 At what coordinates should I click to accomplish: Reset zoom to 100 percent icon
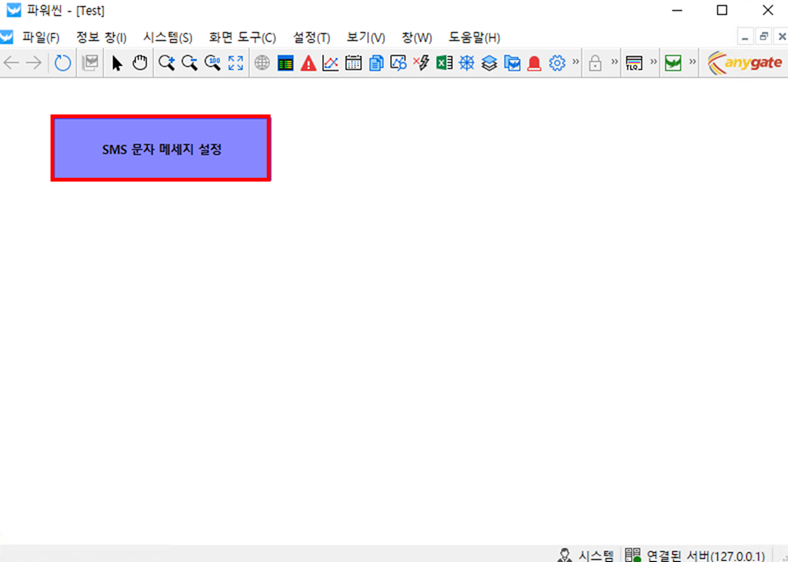(213, 63)
